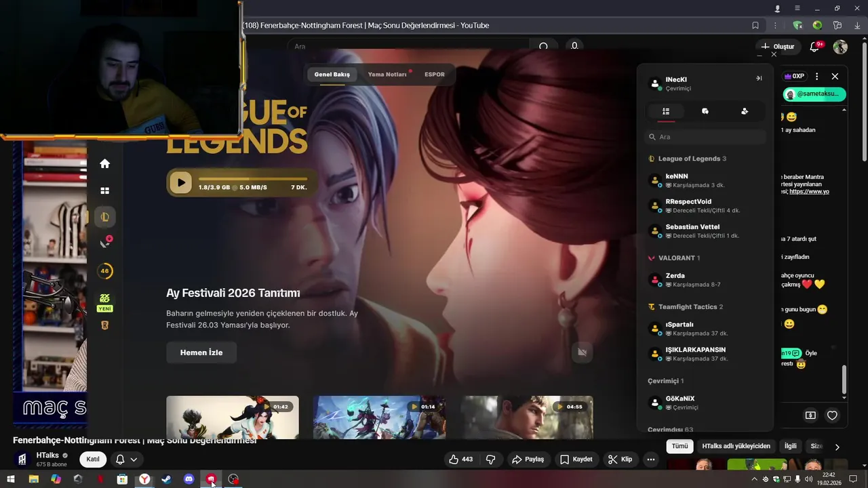Send a heart reaction in chat
This screenshot has width=868, height=488.
click(x=832, y=415)
